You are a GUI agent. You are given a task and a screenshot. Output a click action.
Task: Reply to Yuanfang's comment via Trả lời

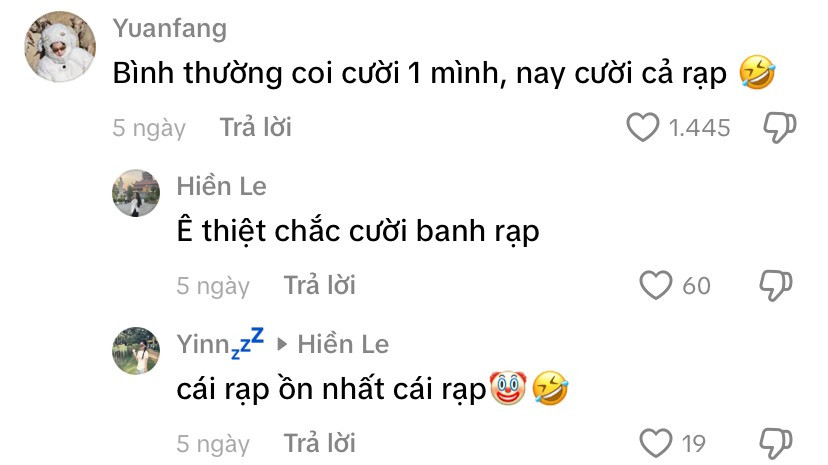tap(256, 127)
